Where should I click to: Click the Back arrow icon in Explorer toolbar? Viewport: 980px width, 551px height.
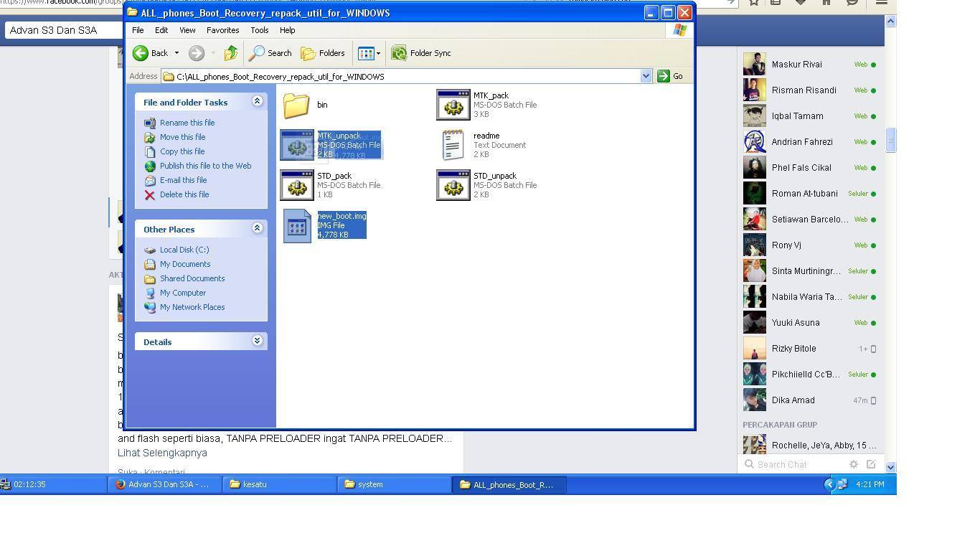(x=141, y=53)
